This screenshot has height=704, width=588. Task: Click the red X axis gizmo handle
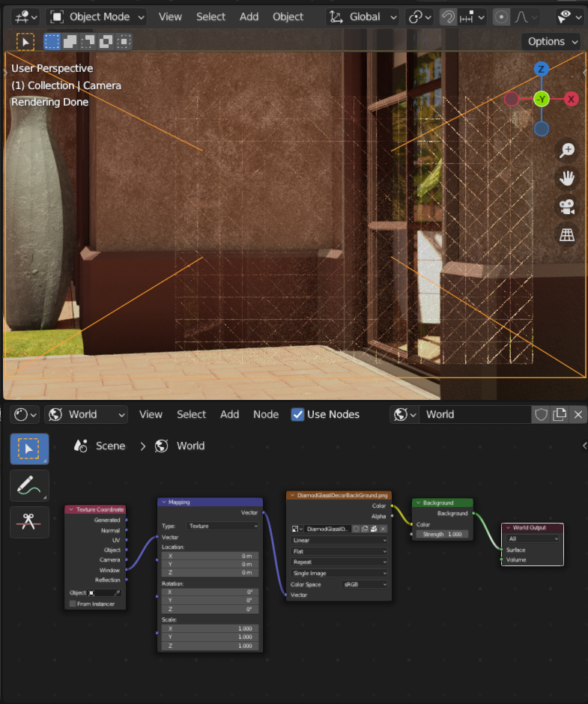(x=571, y=99)
